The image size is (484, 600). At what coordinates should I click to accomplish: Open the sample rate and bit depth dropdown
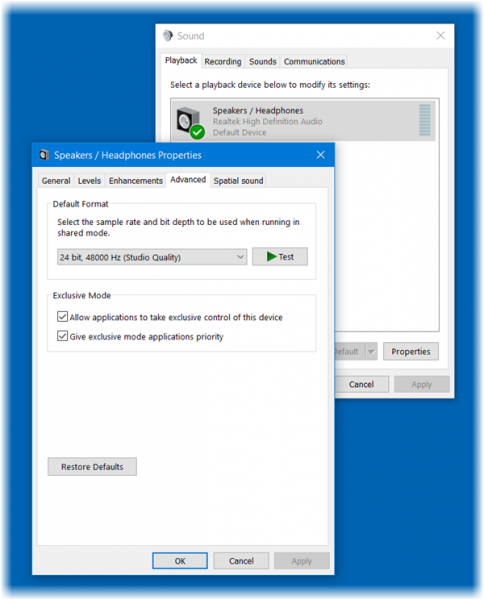tap(152, 257)
